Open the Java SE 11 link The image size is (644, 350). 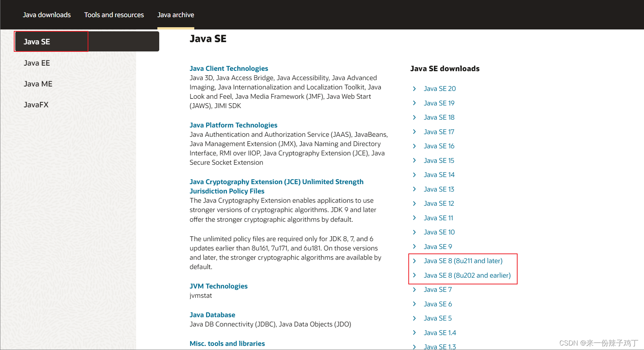click(x=438, y=218)
